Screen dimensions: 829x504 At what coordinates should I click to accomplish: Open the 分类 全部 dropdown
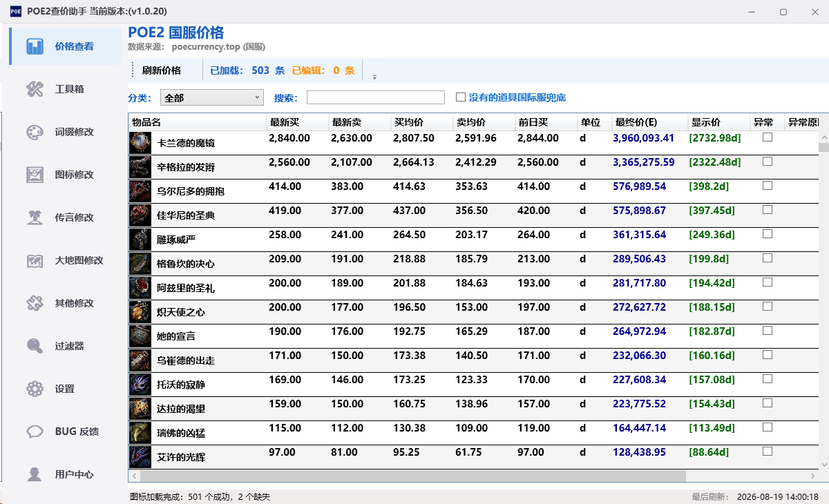212,97
